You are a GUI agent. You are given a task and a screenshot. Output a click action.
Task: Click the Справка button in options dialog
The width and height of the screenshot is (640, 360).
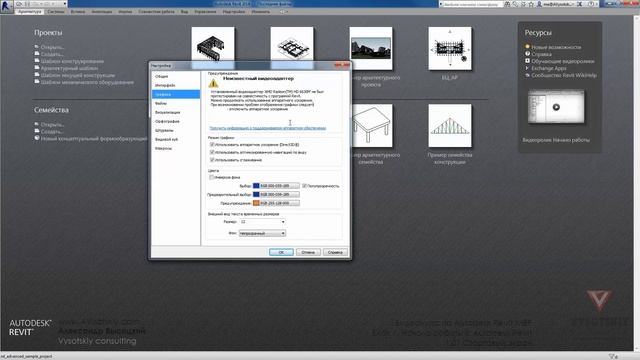pos(335,252)
